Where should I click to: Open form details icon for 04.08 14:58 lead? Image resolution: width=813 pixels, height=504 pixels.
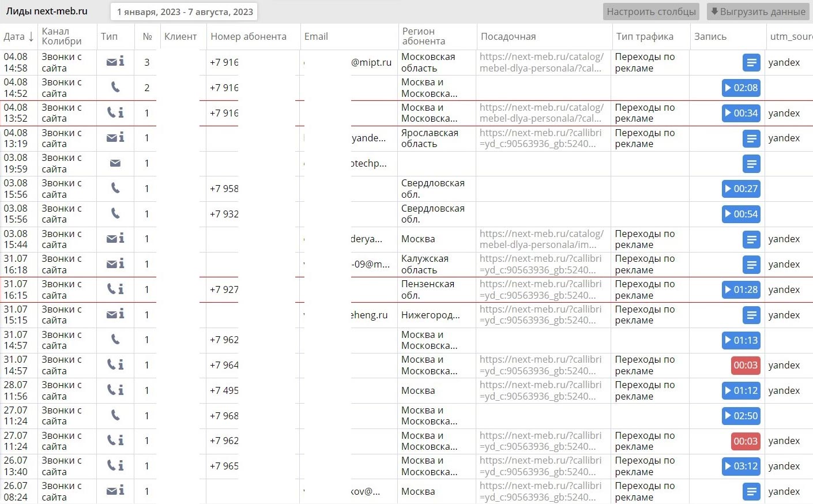click(x=751, y=62)
